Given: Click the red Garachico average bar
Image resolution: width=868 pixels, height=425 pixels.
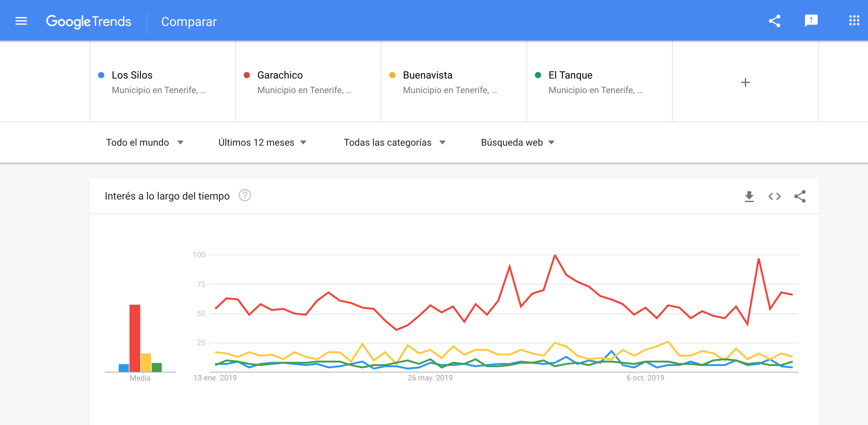Looking at the screenshot, I should click(135, 338).
